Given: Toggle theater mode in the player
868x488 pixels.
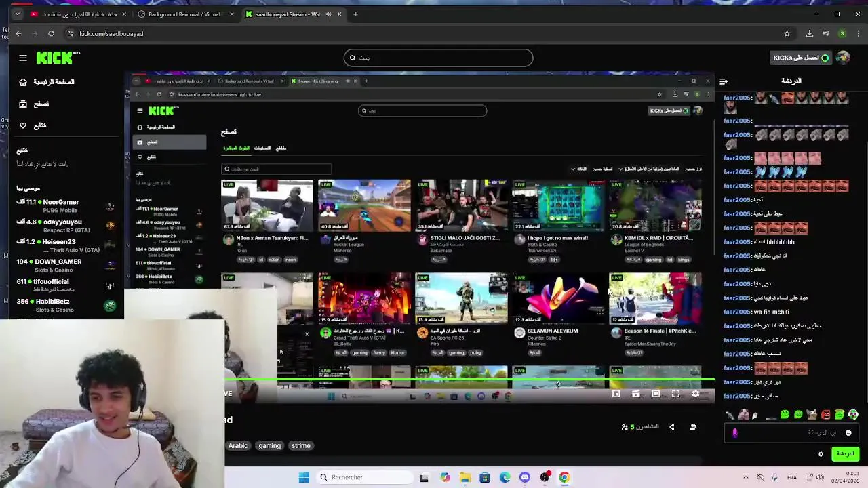Looking at the screenshot, I should pyautogui.click(x=656, y=394).
